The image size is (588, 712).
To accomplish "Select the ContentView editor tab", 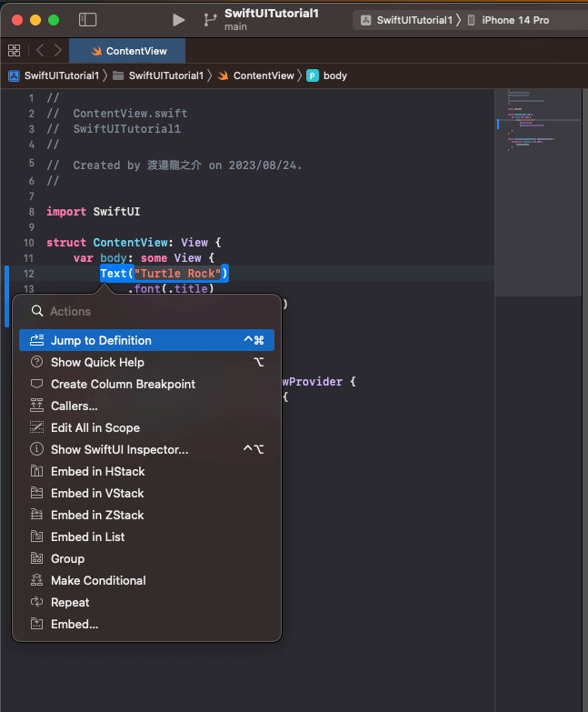I will click(x=127, y=51).
